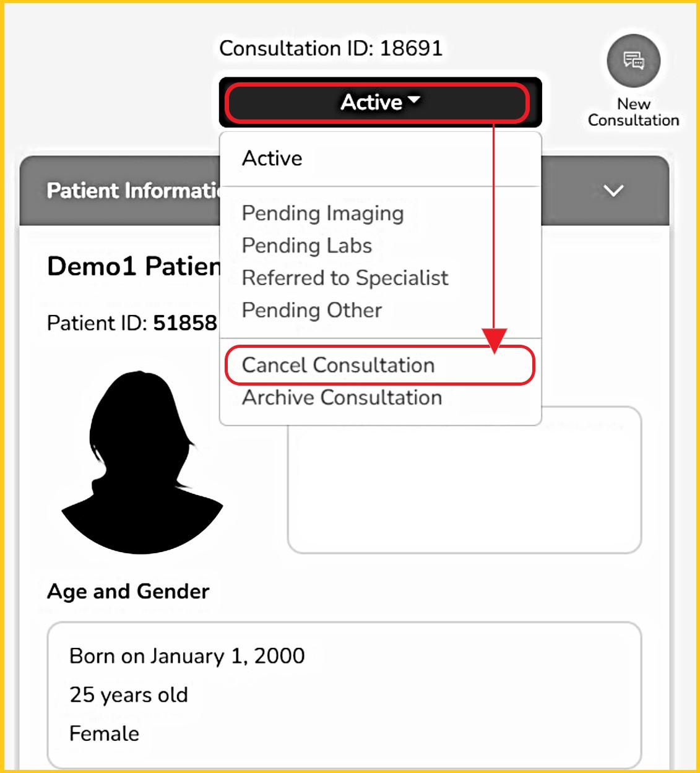The height and width of the screenshot is (773, 700).
Task: Collapse the Patient Information section chevron
Action: 613,191
